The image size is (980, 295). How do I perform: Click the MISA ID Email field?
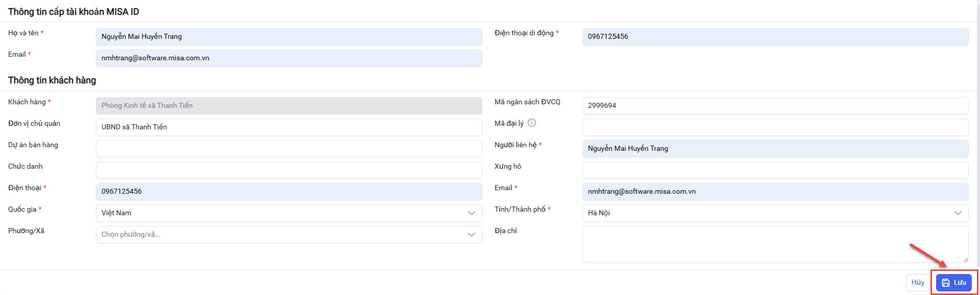point(288,58)
